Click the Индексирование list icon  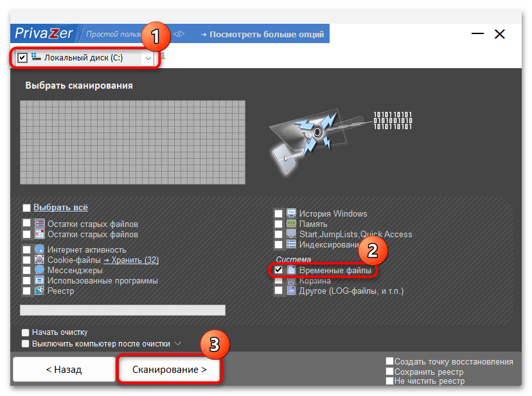pos(291,244)
